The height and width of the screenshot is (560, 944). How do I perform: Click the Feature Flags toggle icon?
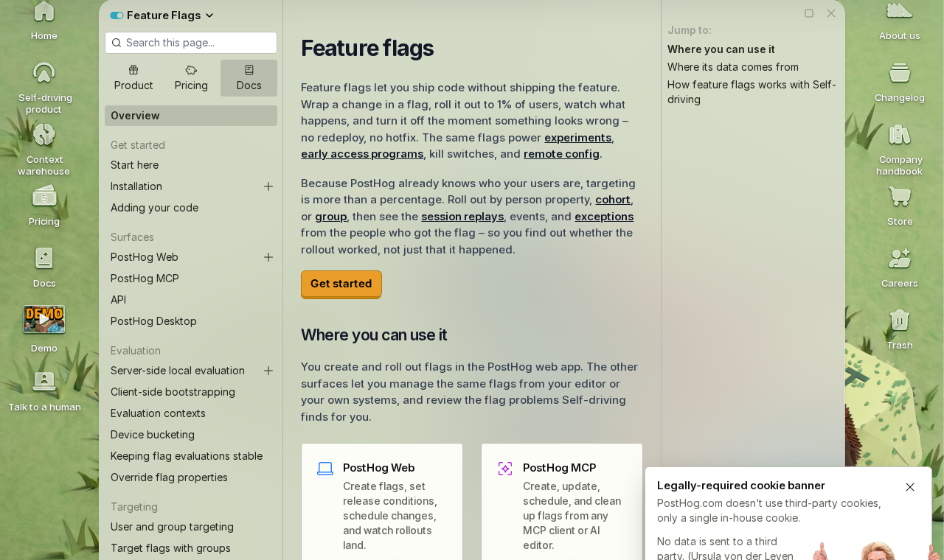pos(117,15)
